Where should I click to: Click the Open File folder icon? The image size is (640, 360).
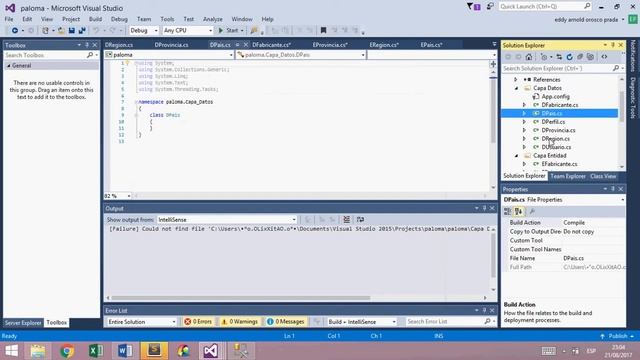61,31
